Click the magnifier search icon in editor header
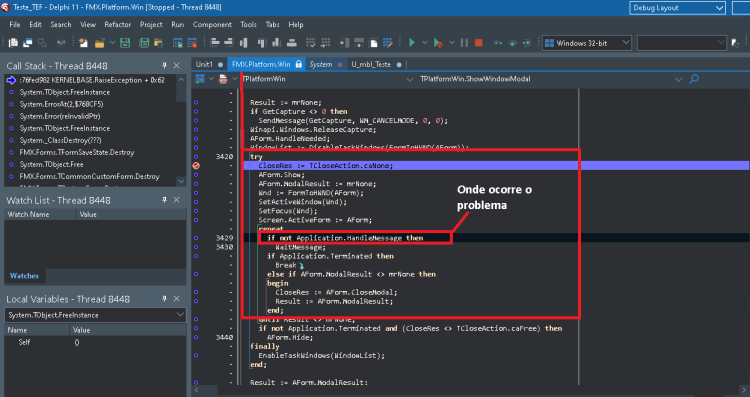This screenshot has height=397, width=750. click(694, 79)
